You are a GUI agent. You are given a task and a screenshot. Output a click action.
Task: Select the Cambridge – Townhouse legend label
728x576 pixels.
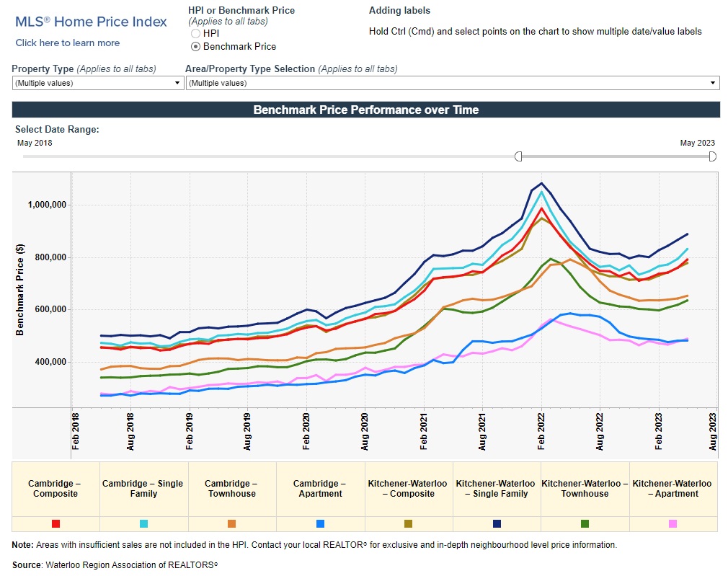click(x=231, y=488)
